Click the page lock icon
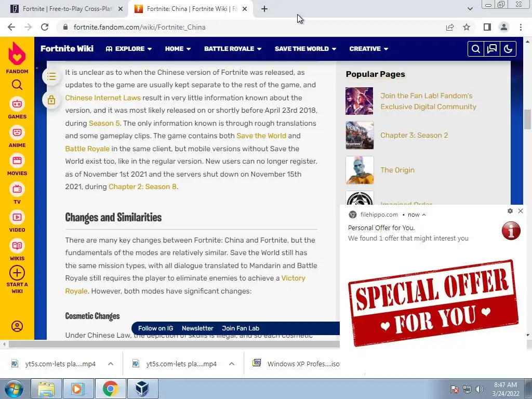Viewport: 532px width, 399px height. [51, 100]
